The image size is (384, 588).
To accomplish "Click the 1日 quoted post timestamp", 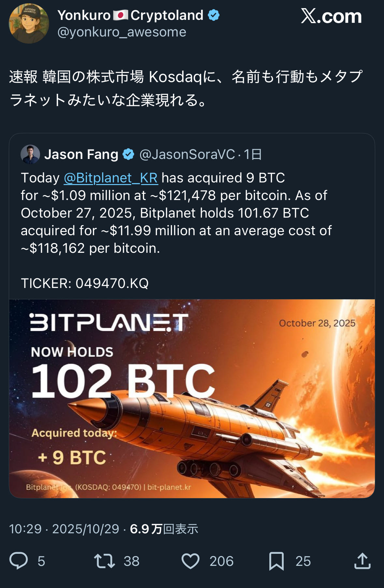I will tap(253, 154).
